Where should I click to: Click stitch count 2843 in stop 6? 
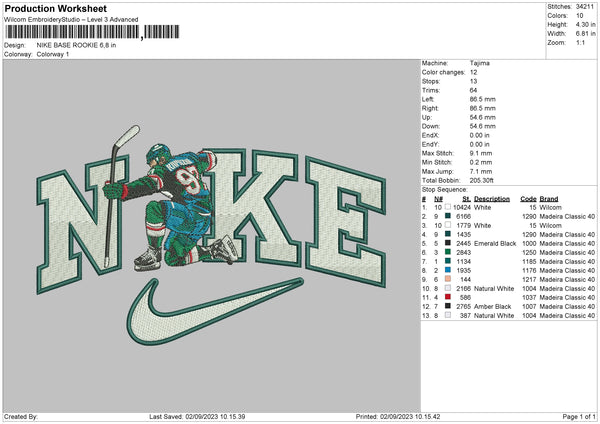[463, 252]
